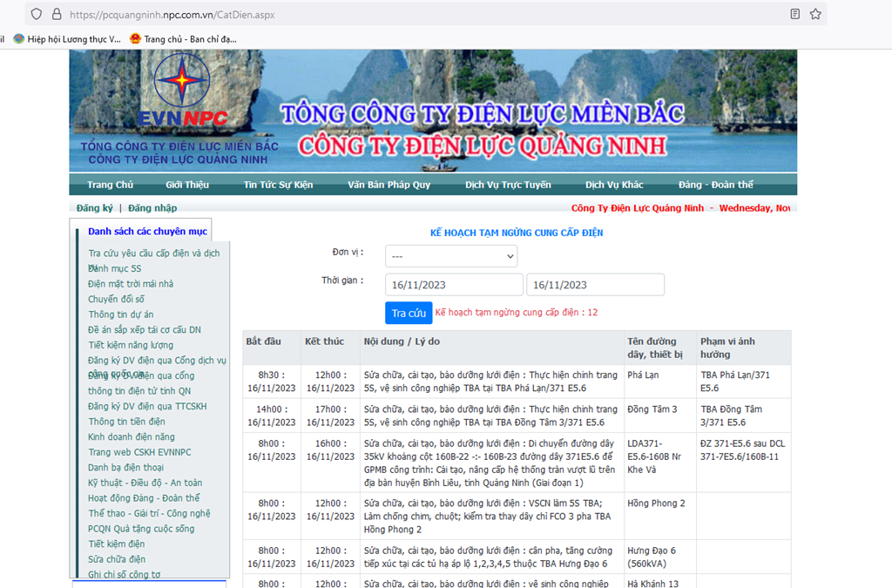Open the Trang chủ - Ban chỉ đạo bookmark

coord(183,38)
